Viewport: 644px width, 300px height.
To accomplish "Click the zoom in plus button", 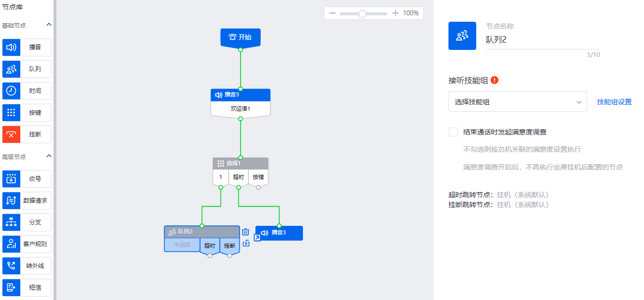I will (x=395, y=13).
